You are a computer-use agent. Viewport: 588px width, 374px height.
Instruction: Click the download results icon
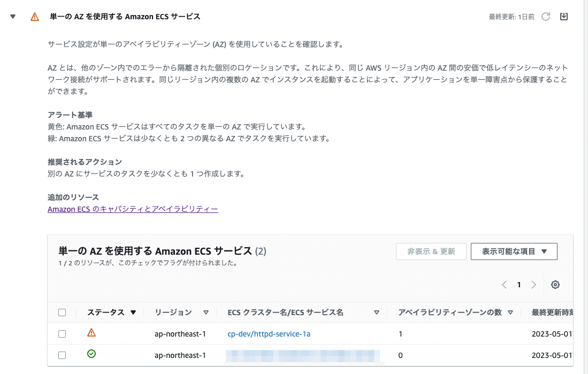pos(564,17)
